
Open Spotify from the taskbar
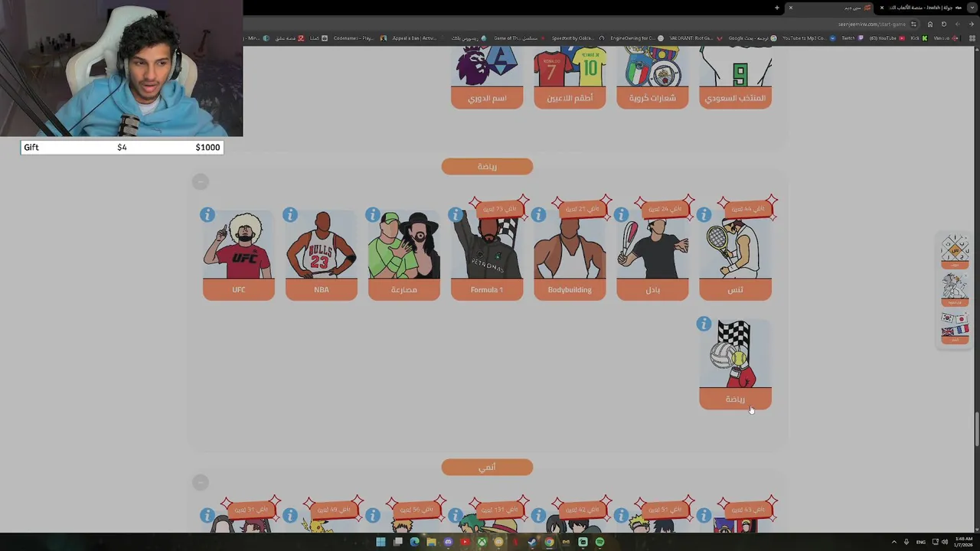pos(599,542)
